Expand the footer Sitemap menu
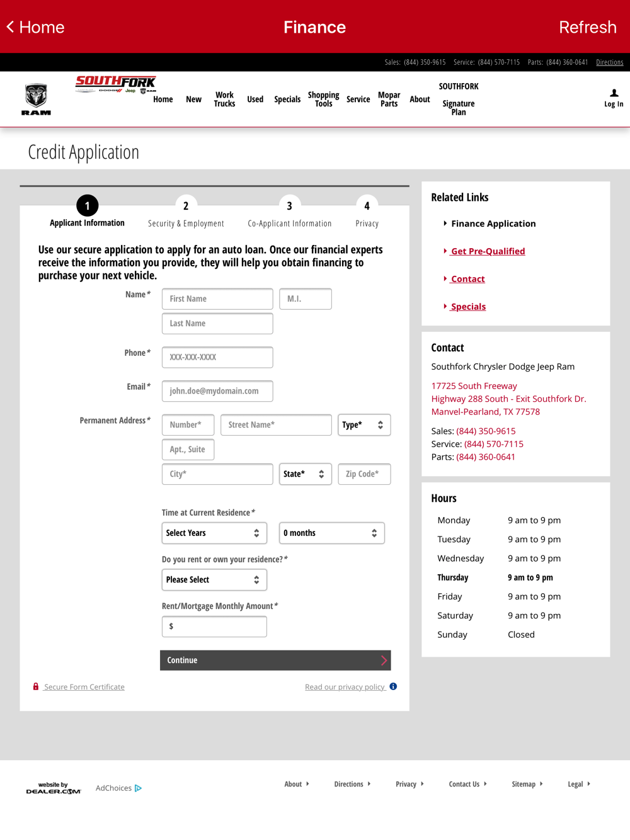 pyautogui.click(x=527, y=784)
